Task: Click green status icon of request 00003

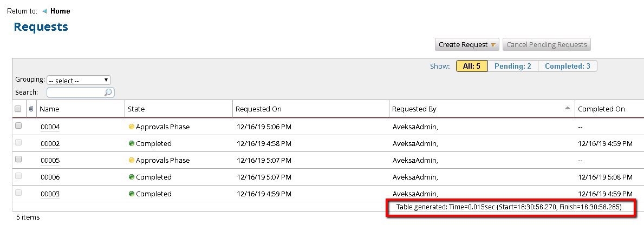Action: [132, 194]
